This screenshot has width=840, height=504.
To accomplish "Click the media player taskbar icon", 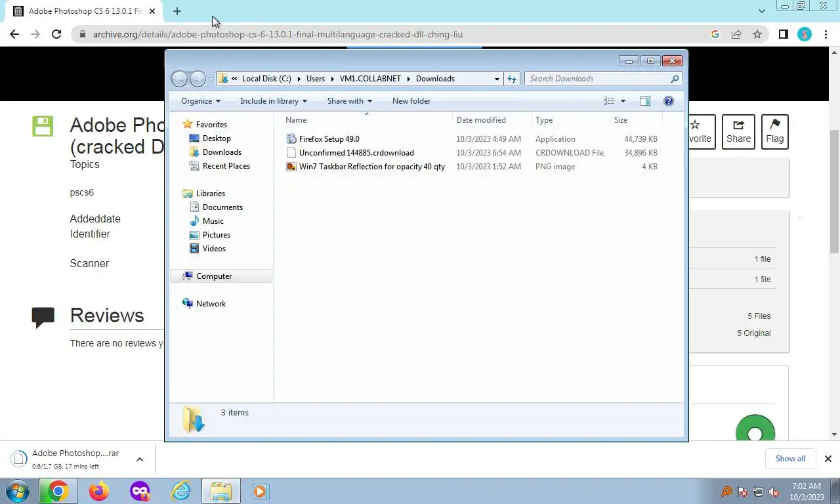I will point(261,491).
